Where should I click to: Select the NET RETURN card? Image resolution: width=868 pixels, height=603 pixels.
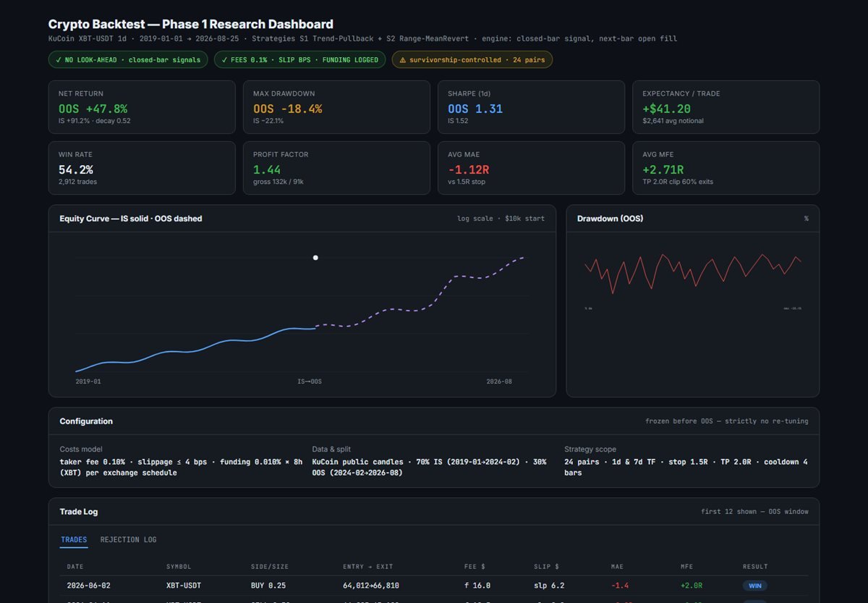142,107
